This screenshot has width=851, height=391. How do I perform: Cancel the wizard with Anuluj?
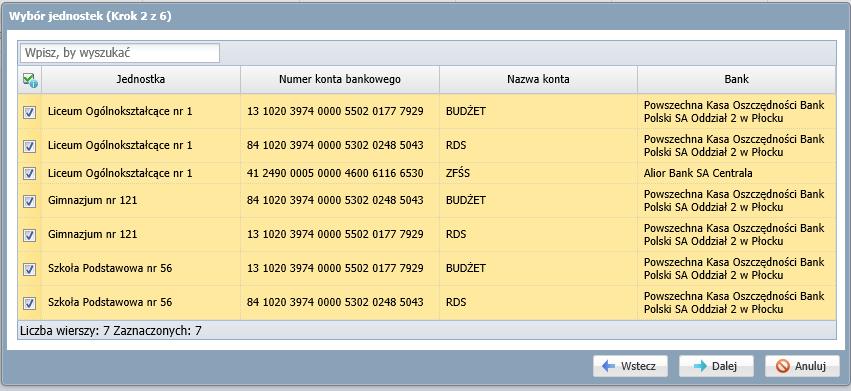(802, 366)
